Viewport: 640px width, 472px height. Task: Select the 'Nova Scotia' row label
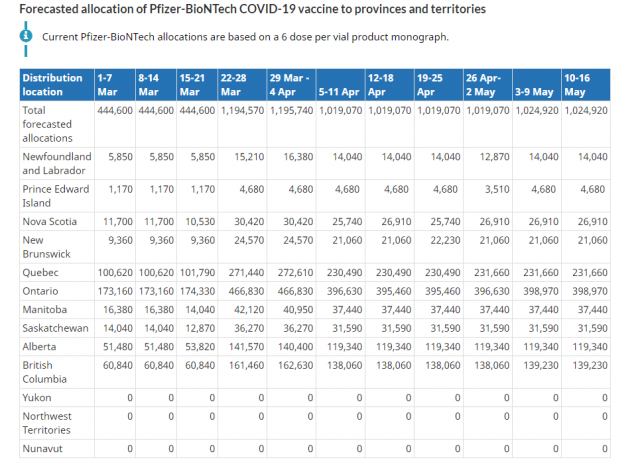click(x=49, y=221)
